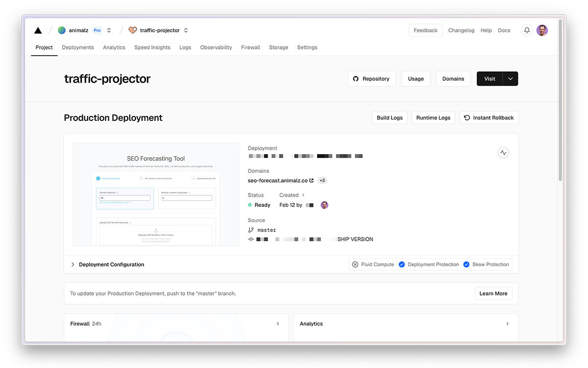This screenshot has height=368, width=588.
Task: Click the deployment activity pulse icon
Action: pyautogui.click(x=503, y=153)
